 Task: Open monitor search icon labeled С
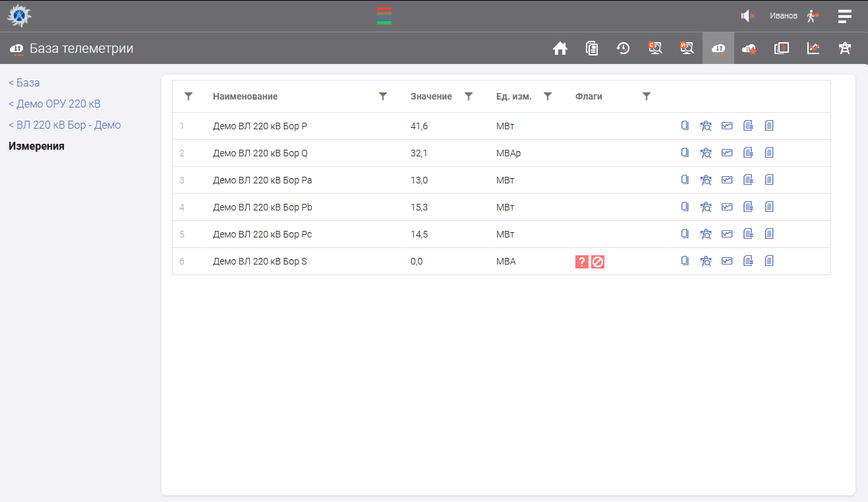click(x=655, y=48)
